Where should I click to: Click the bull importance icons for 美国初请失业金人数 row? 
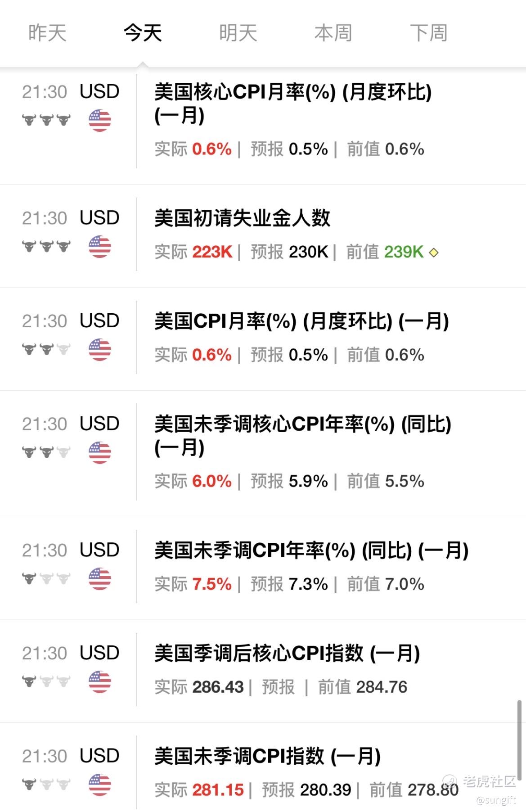coord(46,246)
